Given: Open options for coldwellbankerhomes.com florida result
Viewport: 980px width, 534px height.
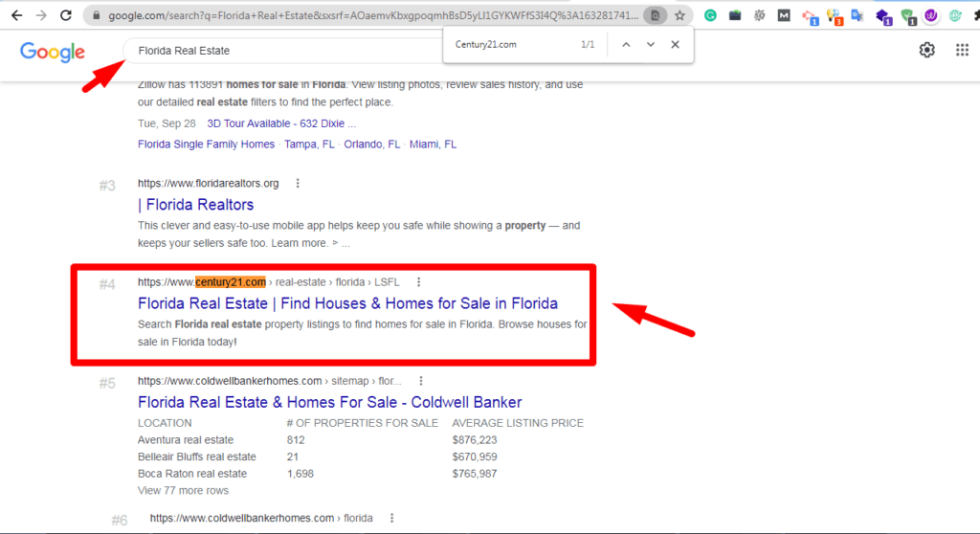Looking at the screenshot, I should (391, 518).
